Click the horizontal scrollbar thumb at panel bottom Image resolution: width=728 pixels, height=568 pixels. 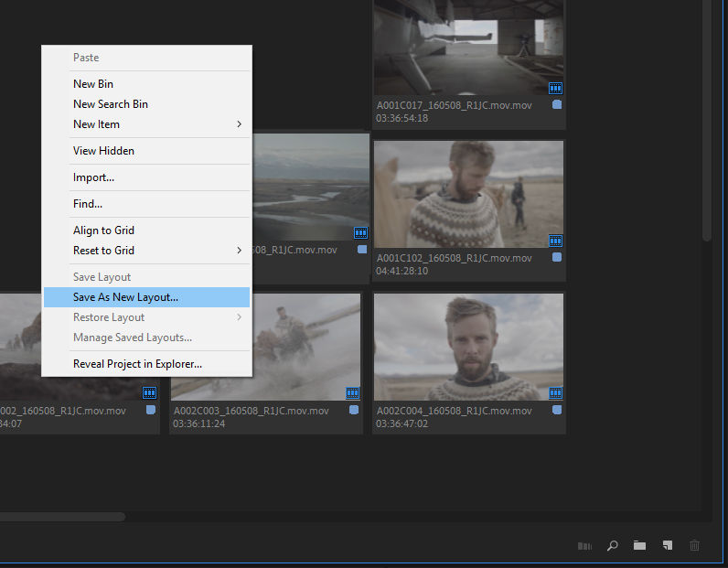tap(62, 517)
